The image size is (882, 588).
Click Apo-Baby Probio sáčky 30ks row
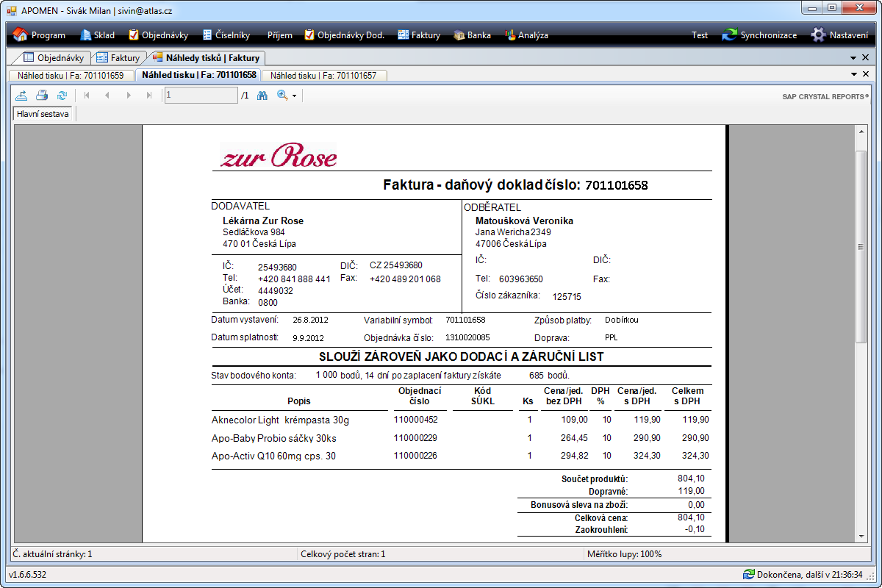[462, 438]
